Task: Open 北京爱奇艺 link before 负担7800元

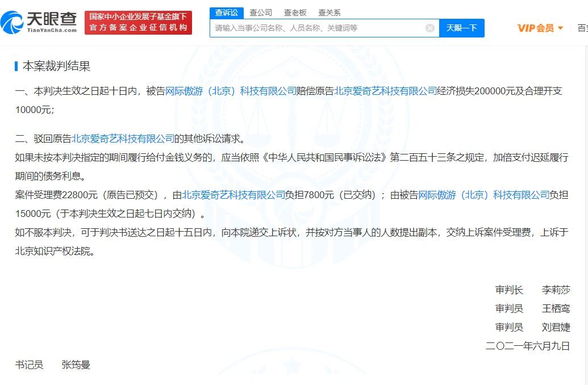Action: tap(233, 195)
